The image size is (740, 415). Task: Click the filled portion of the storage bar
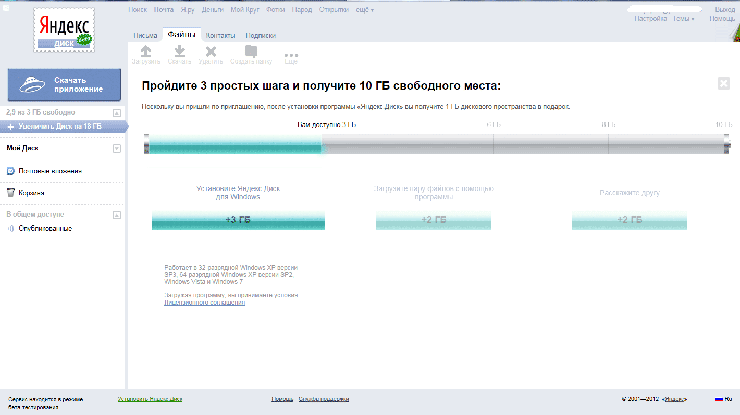point(235,144)
